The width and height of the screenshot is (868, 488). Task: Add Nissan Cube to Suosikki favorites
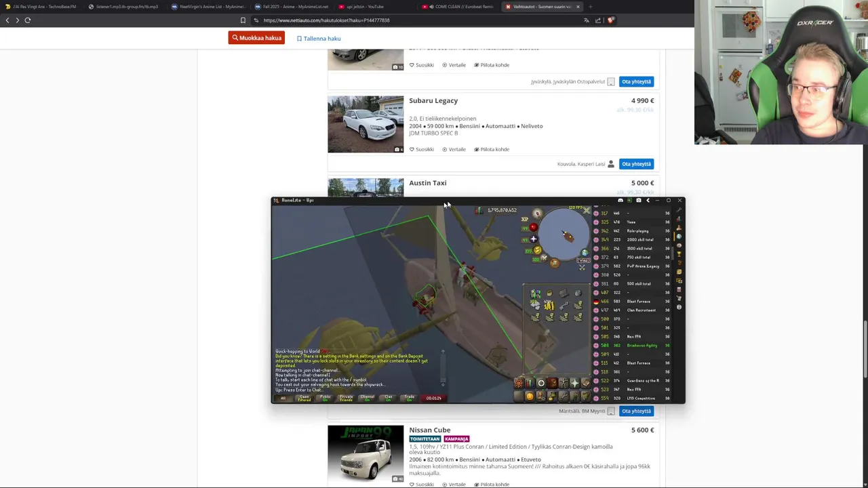coord(422,484)
